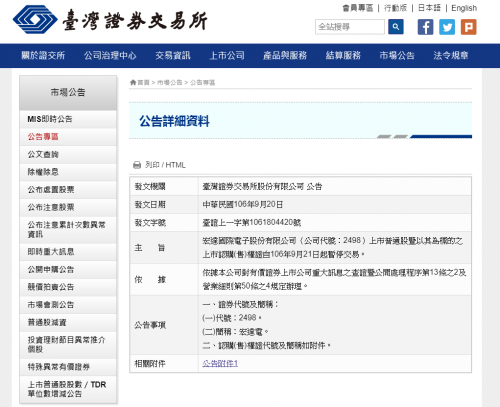Click the text (一)代號：2498
The image size is (500, 407).
[x=232, y=318]
